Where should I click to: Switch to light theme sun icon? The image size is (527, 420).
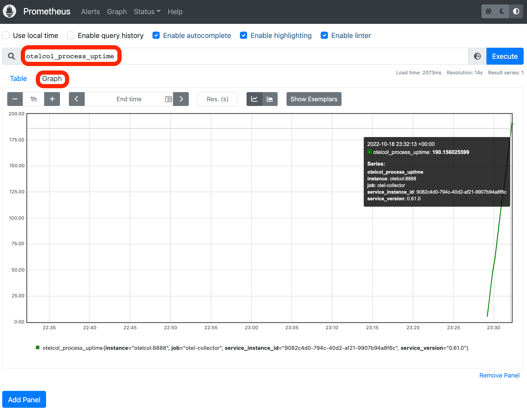(x=488, y=11)
